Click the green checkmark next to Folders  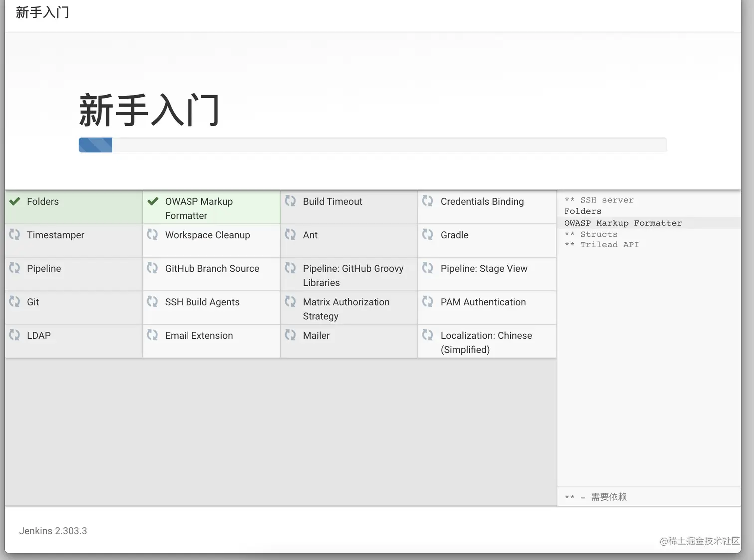15,201
